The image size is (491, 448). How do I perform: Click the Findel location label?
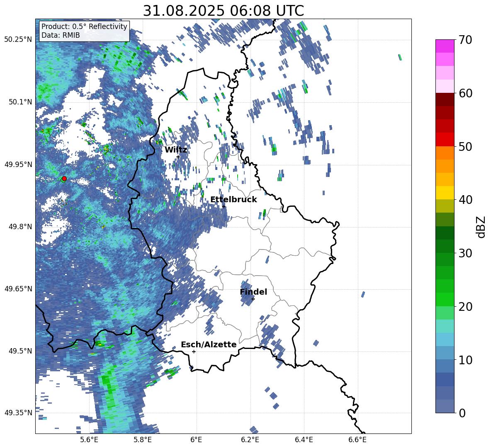coord(253,292)
